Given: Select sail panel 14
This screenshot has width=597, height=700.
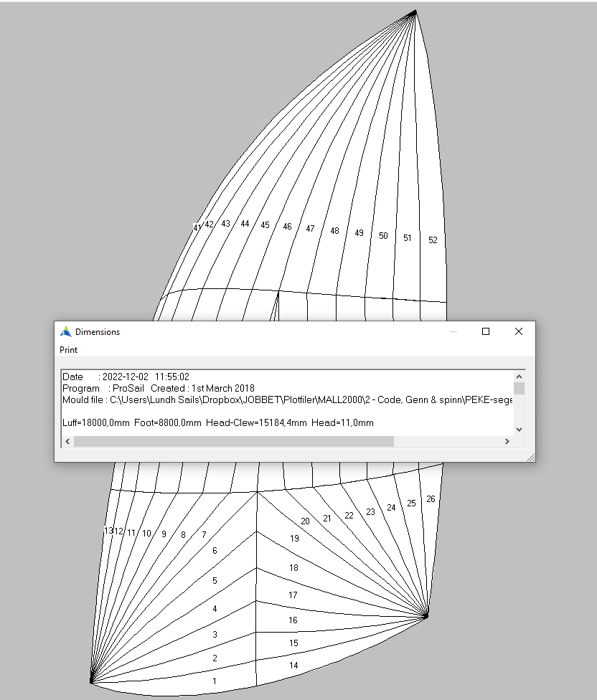Looking at the screenshot, I should (x=293, y=666).
